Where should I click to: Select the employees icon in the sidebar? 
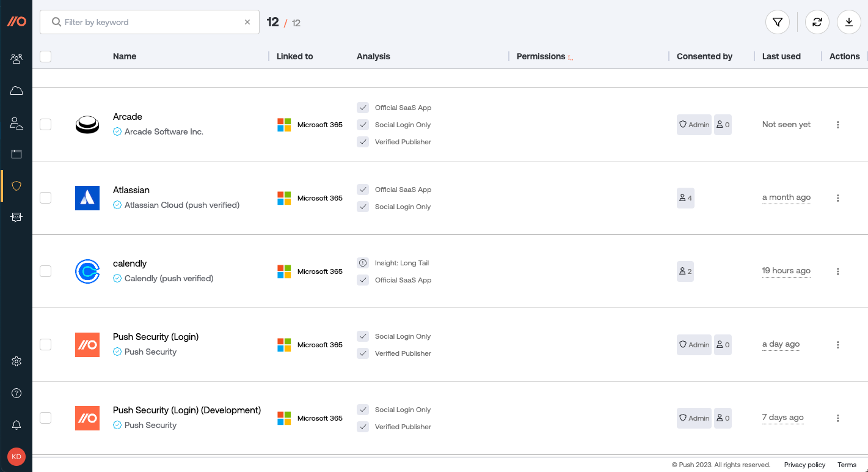[x=16, y=58]
